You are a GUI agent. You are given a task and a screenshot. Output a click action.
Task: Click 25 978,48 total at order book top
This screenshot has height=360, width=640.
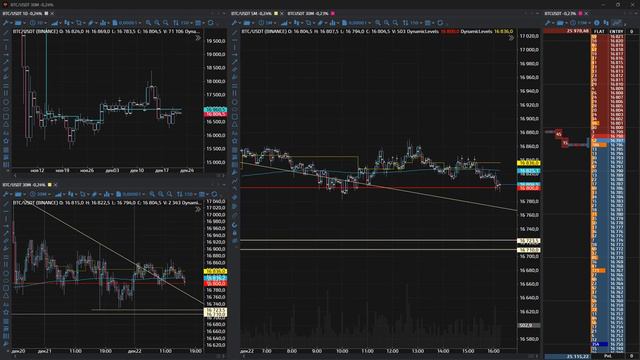click(578, 31)
